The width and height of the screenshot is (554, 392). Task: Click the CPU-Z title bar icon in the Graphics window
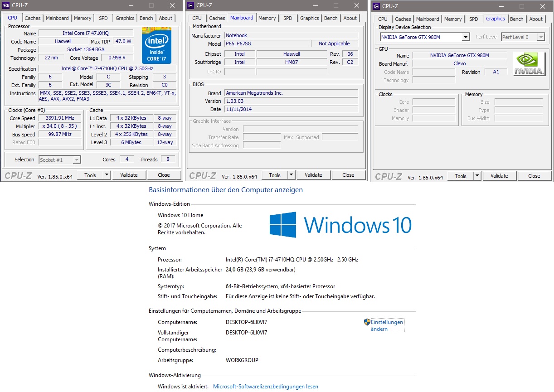coord(375,6)
